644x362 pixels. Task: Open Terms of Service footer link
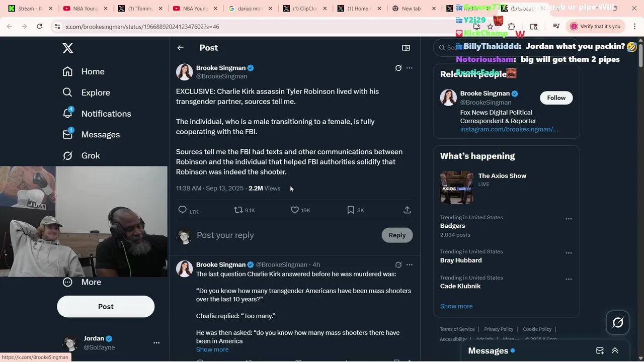click(457, 329)
